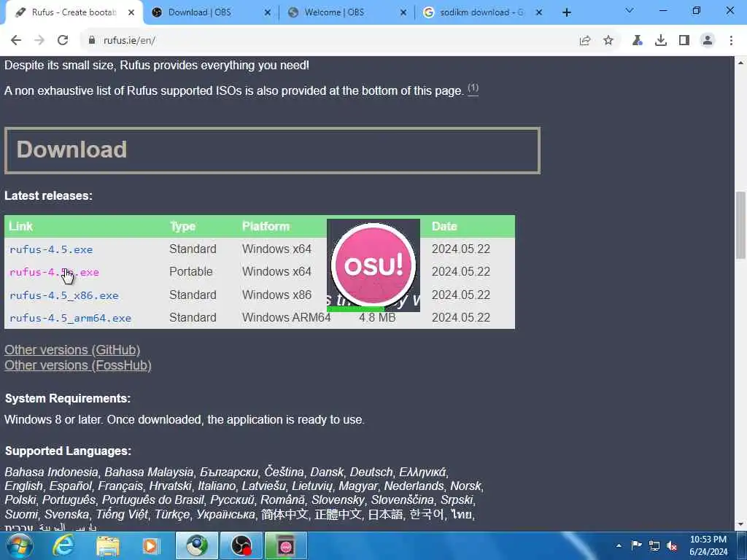Click the address bar URL rufus.ie/en/
The height and width of the screenshot is (560, 747).
[130, 41]
